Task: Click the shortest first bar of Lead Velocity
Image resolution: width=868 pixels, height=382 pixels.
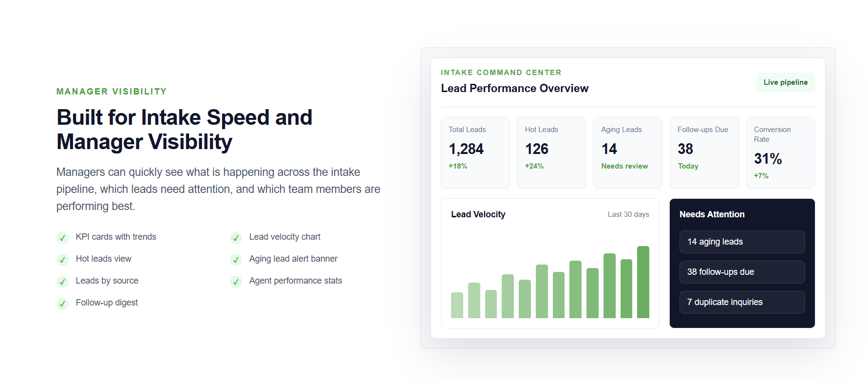Action: coord(457,305)
